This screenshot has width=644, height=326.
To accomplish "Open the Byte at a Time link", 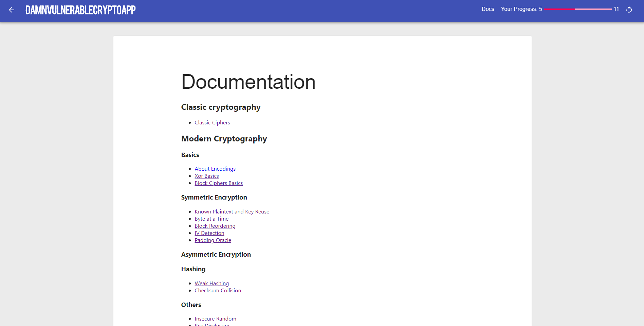I will coord(211,219).
